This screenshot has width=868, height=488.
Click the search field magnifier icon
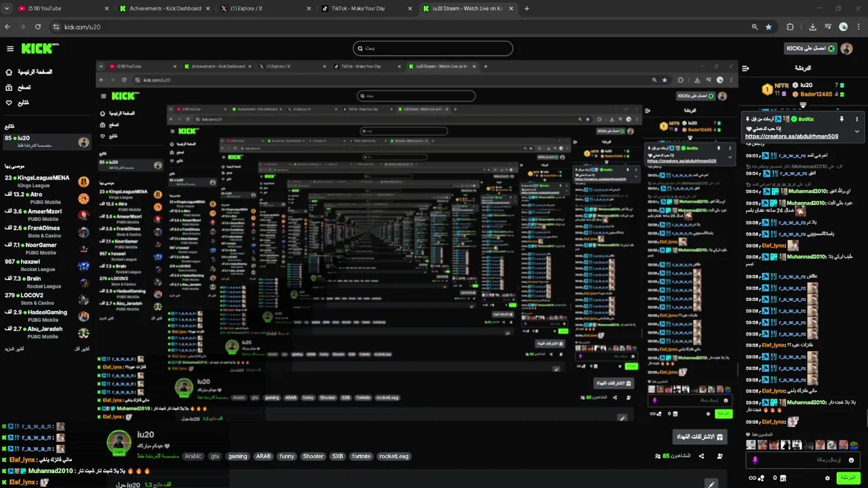click(x=359, y=48)
